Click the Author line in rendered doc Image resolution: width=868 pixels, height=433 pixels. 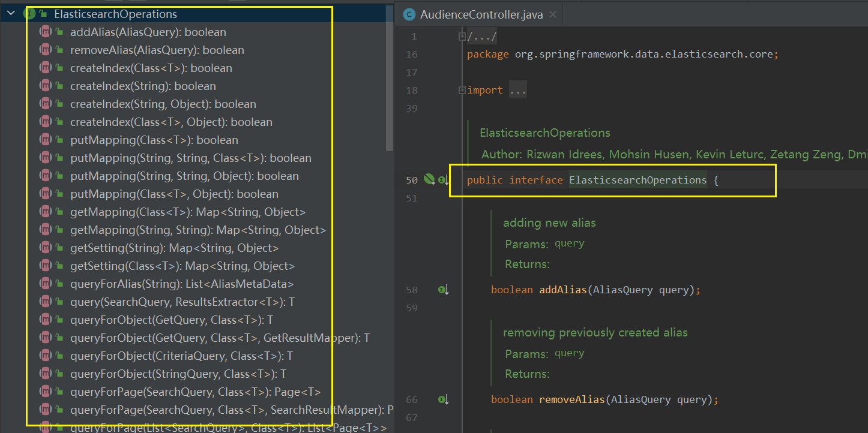pyautogui.click(x=674, y=154)
